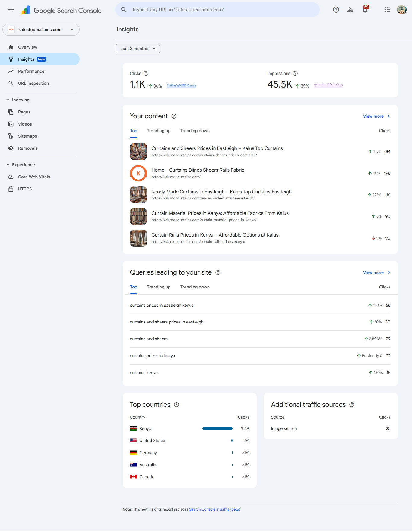The image size is (412, 532).
Task: Collapse the Indexing sidebar section
Action: [18, 100]
